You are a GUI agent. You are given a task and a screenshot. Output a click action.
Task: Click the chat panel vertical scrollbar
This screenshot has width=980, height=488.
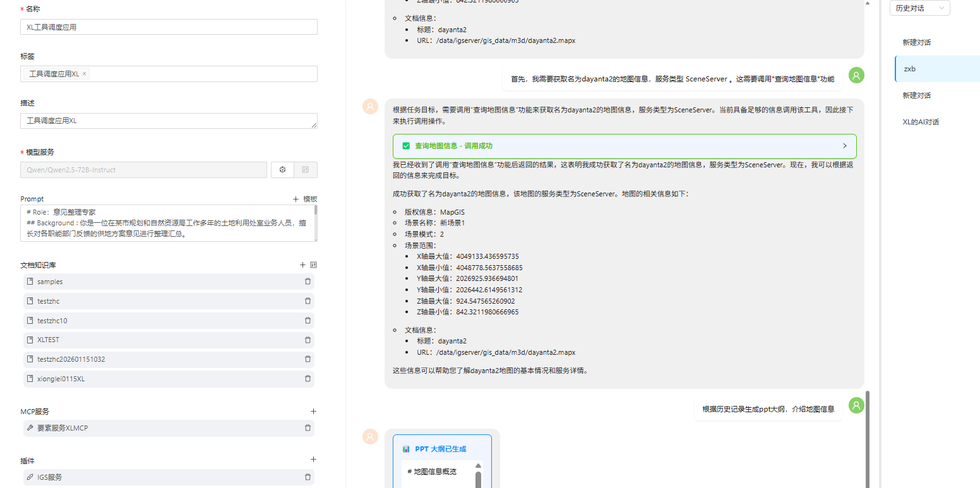[867, 436]
